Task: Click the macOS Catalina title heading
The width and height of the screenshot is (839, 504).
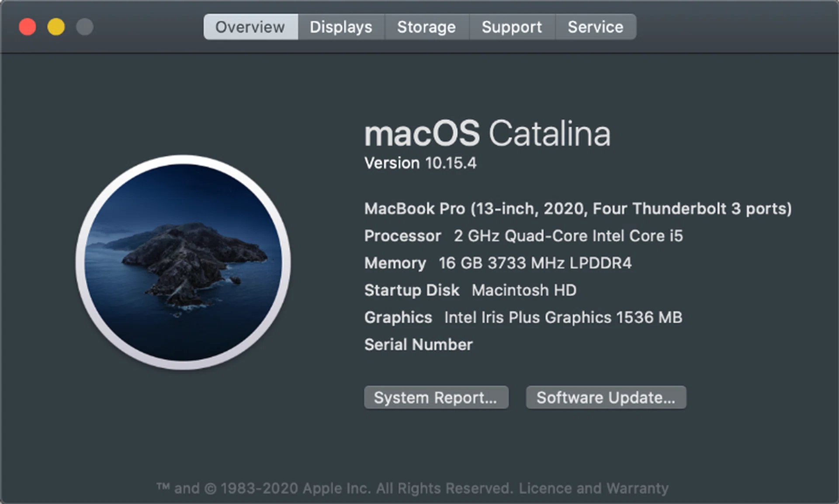Action: (487, 133)
